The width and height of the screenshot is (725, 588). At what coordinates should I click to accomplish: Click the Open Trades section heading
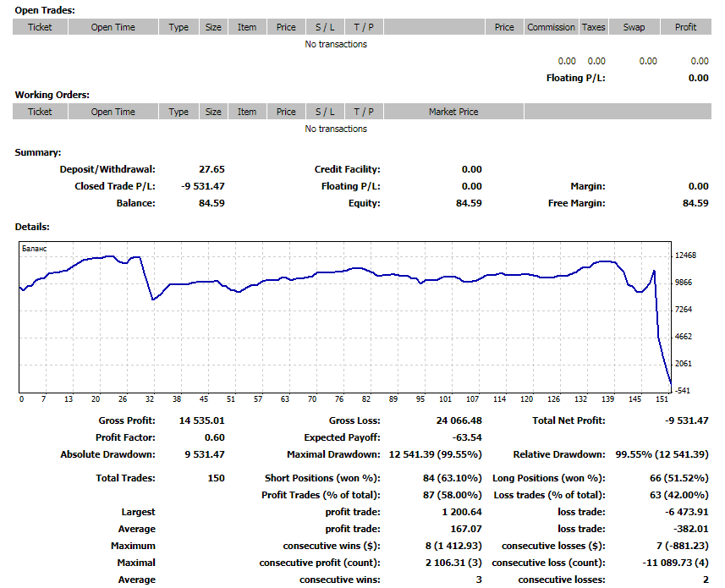click(44, 10)
